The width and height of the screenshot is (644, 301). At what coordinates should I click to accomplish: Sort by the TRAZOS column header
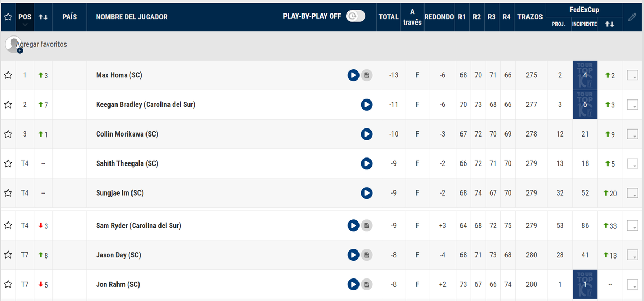pos(530,17)
